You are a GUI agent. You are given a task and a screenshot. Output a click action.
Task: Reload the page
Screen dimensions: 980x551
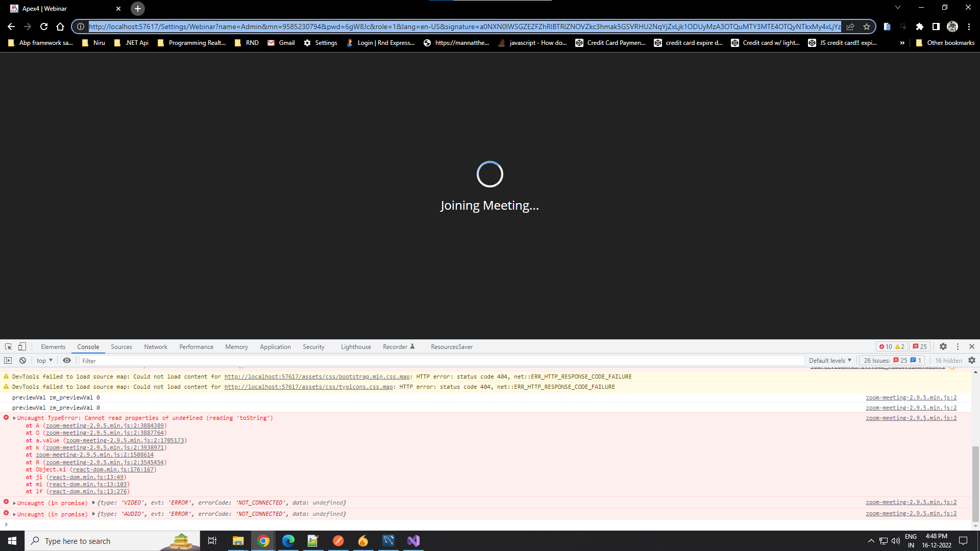click(x=44, y=27)
